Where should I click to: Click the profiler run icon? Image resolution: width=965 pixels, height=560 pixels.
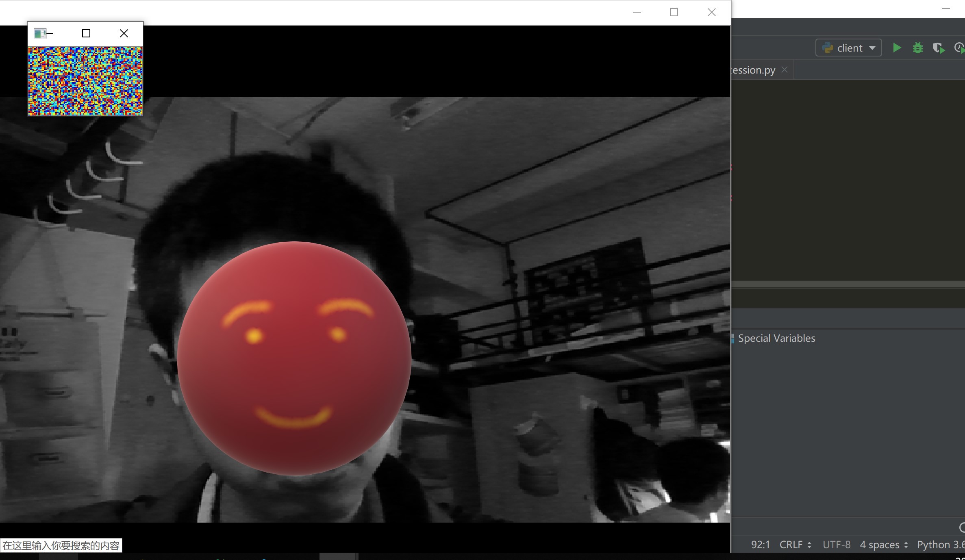click(x=959, y=48)
